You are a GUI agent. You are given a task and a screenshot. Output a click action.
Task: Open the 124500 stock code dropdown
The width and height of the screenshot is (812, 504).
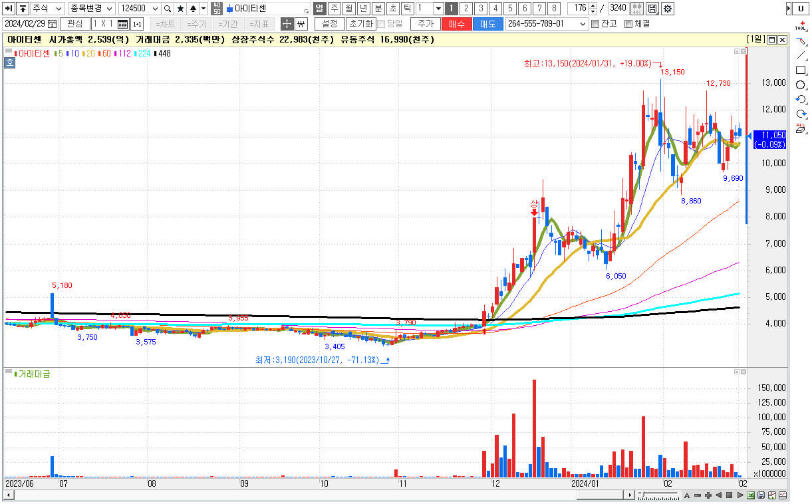tap(155, 9)
